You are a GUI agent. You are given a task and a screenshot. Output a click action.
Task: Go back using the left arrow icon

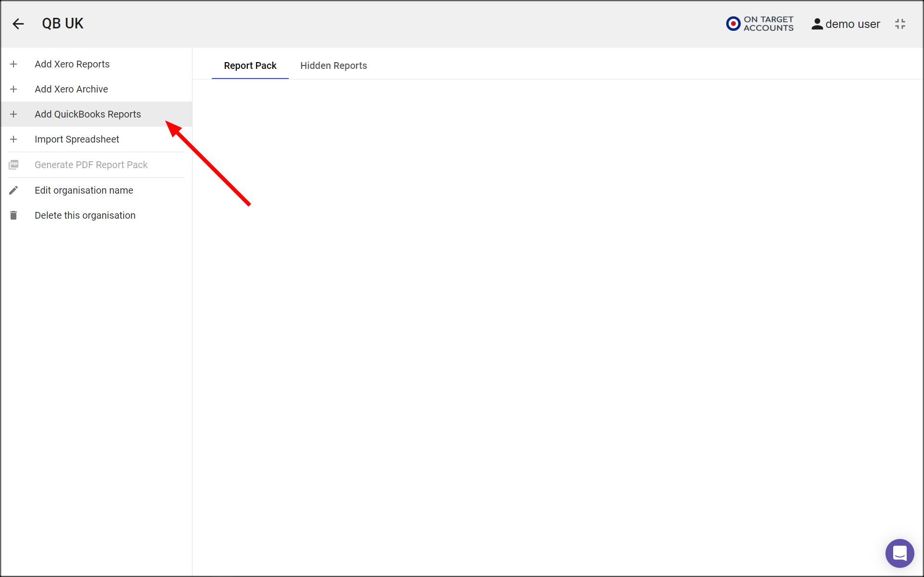18,24
